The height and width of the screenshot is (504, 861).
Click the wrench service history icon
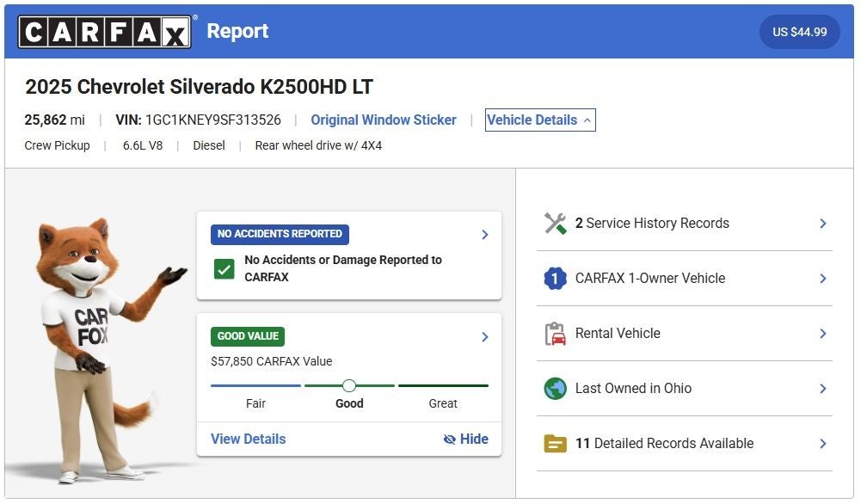[555, 224]
